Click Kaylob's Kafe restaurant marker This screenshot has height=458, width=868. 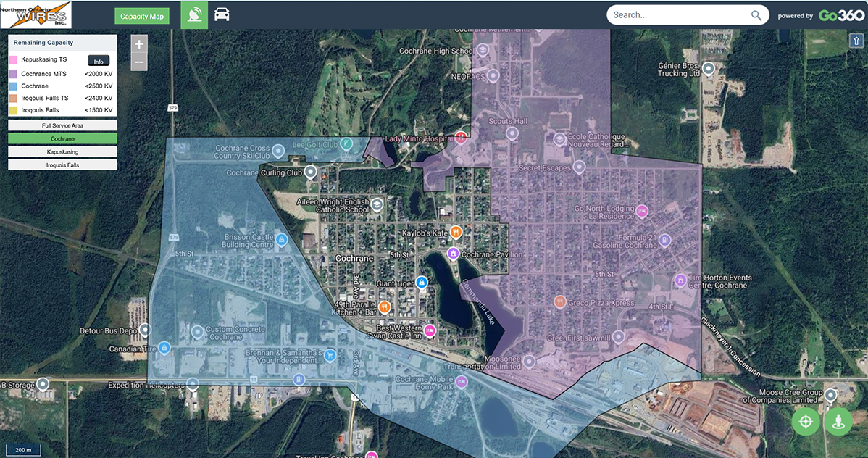[x=456, y=233]
